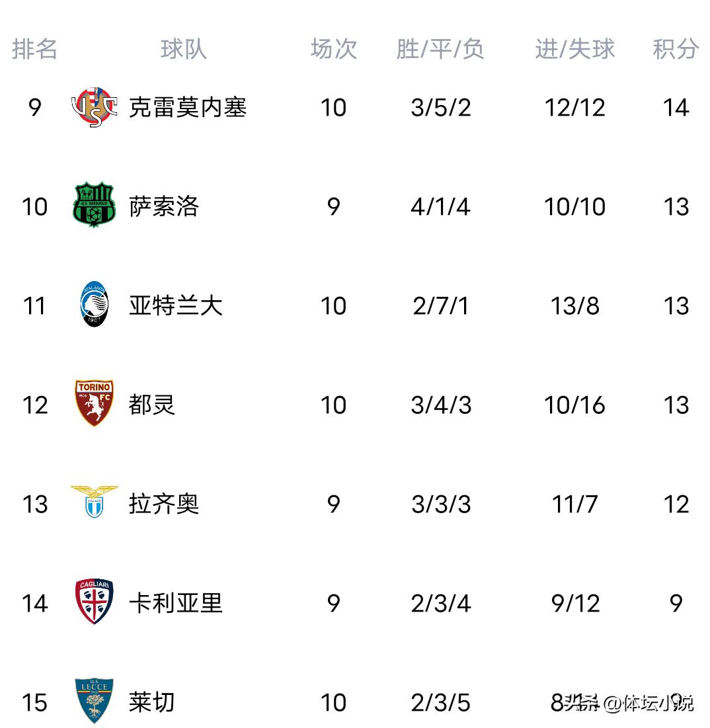
Task: Click the 胜/平/负 column header
Action: pyautogui.click(x=440, y=49)
